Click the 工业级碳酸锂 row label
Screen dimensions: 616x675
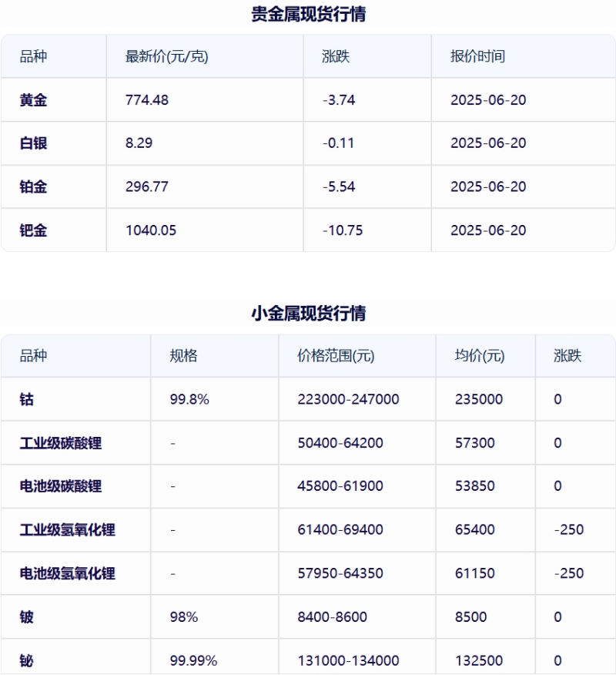(61, 443)
